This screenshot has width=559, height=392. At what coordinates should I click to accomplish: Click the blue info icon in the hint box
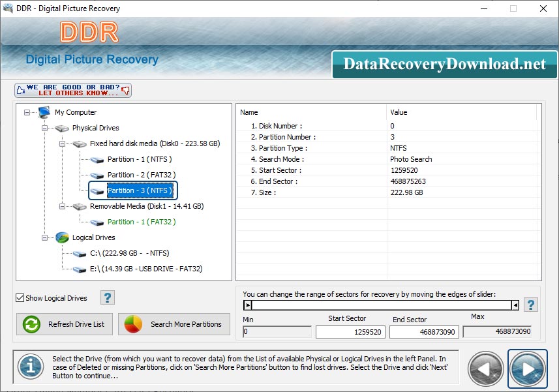pyautogui.click(x=31, y=367)
